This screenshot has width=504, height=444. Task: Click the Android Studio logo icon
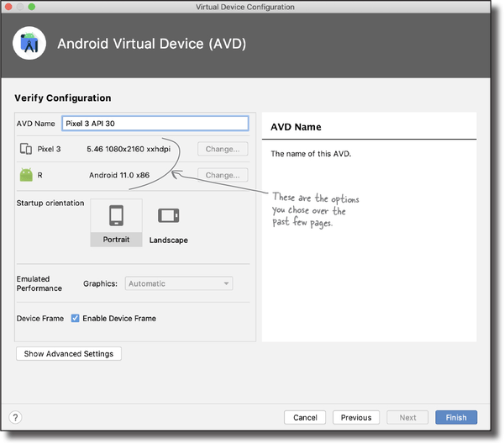[x=29, y=43]
